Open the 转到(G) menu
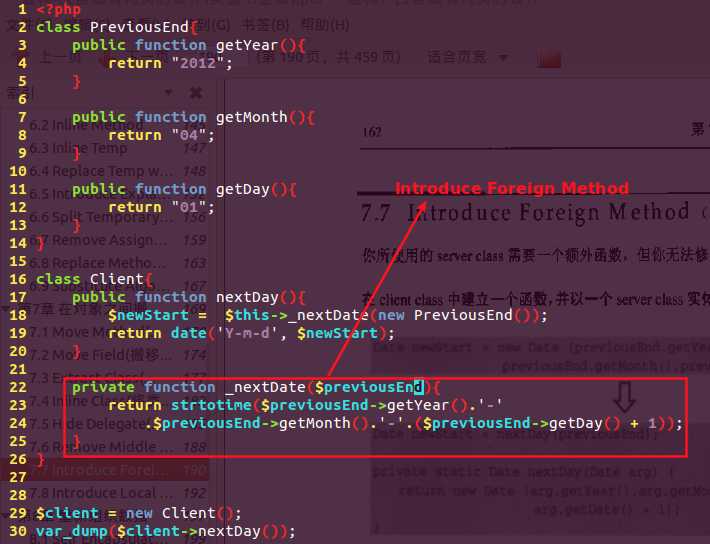 (208, 25)
